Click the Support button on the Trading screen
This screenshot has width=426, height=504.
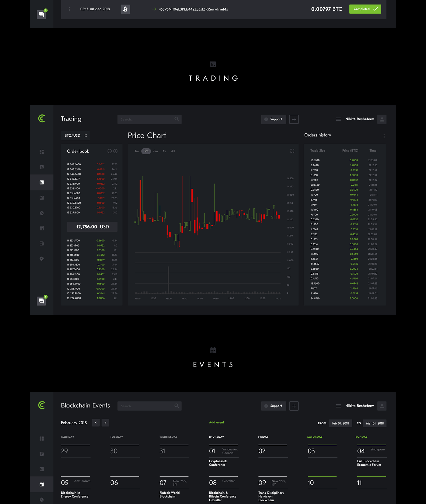point(274,119)
